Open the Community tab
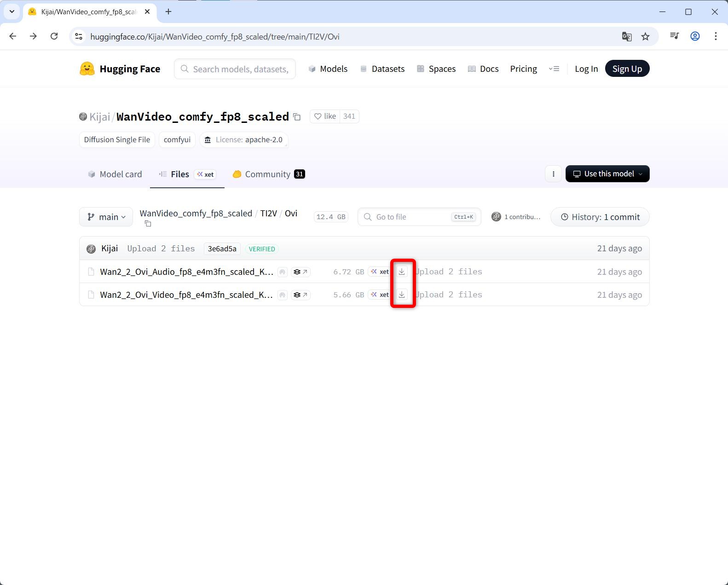Screen dimensions: 728x585 (268, 174)
